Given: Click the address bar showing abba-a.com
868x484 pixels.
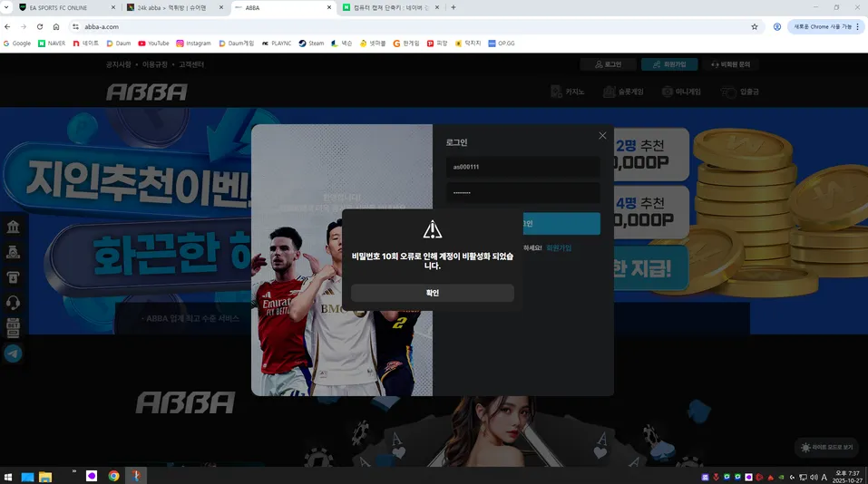Looking at the screenshot, I should [x=415, y=26].
